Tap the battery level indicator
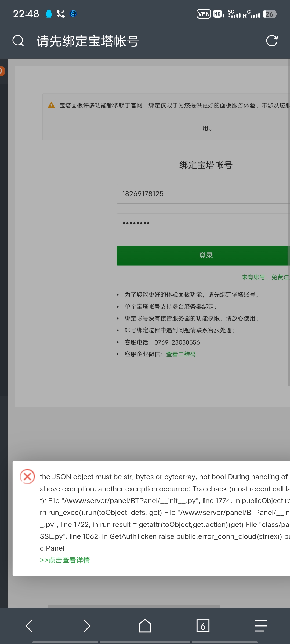Screen dimensions: 290x644 pyautogui.click(x=270, y=14)
